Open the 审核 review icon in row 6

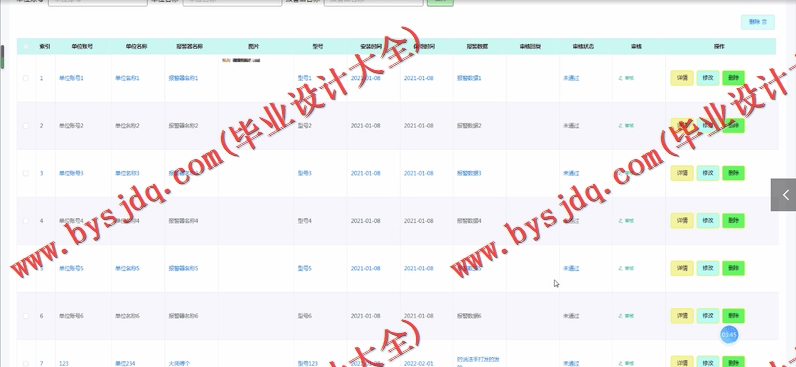point(626,316)
